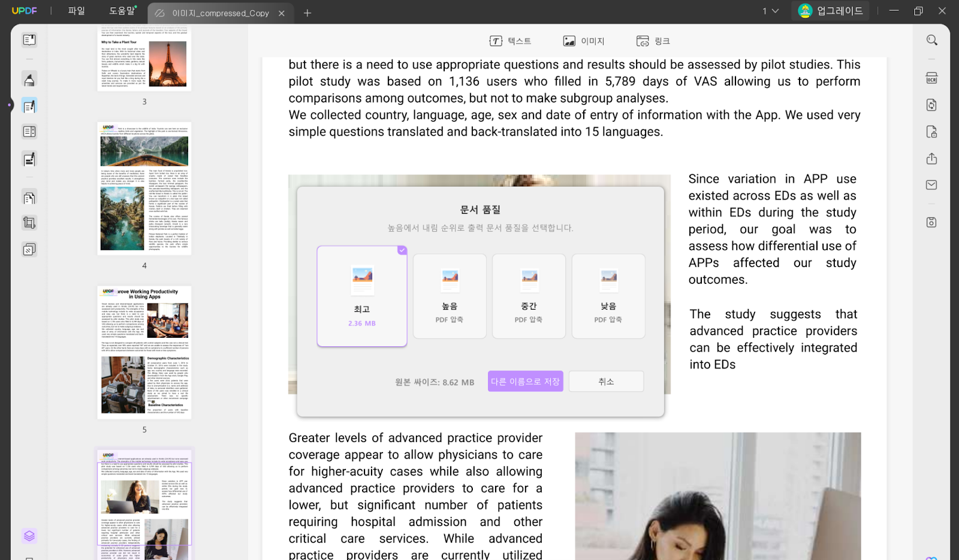Click the 2.36 MB size label

pos(362,323)
